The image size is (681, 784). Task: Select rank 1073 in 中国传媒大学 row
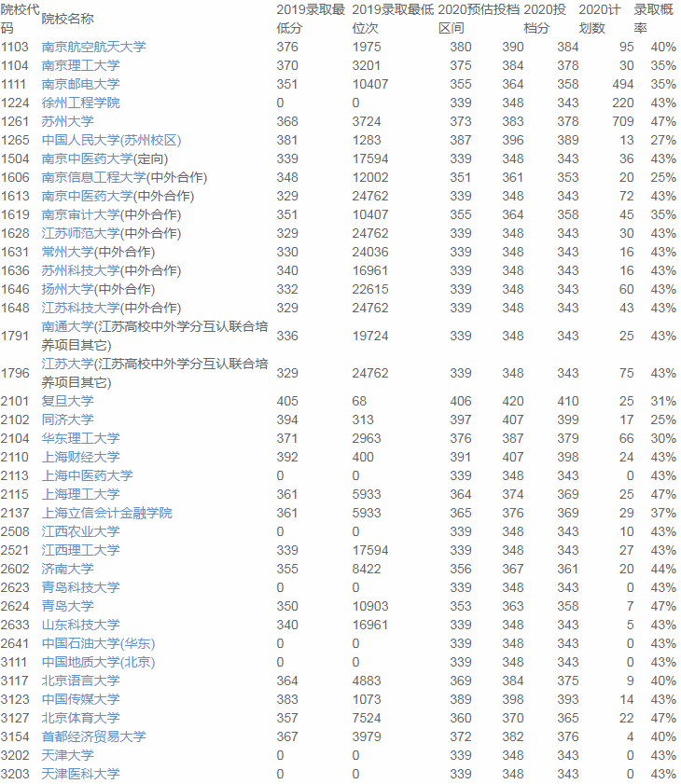367,700
